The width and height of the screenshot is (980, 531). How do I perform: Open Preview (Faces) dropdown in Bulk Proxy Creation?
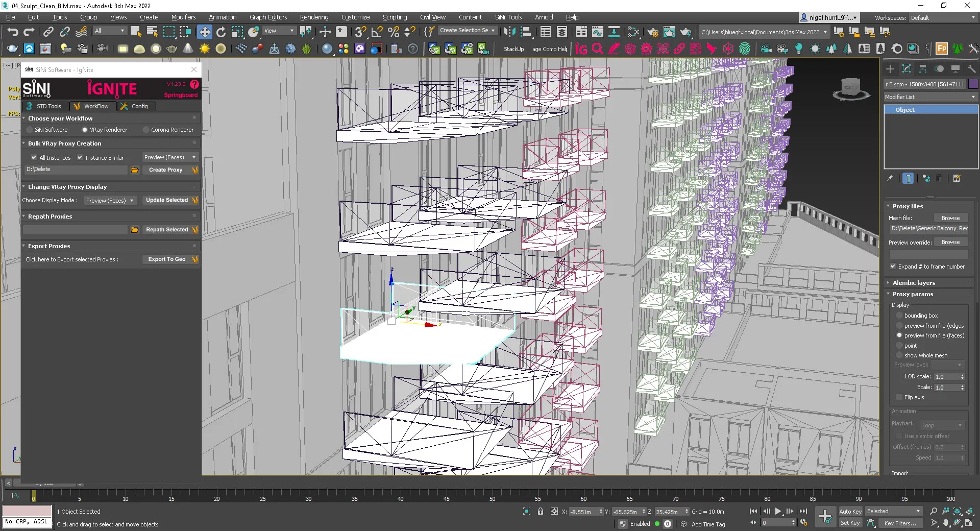(x=169, y=157)
